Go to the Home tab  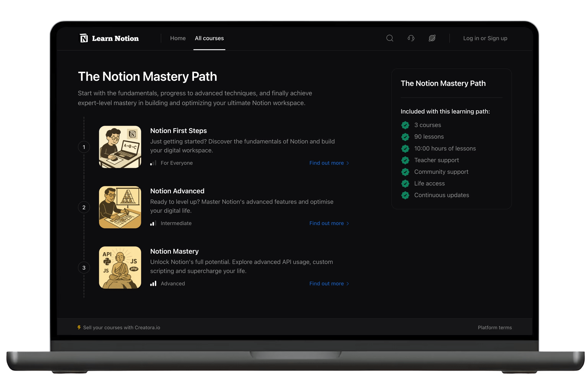point(178,38)
